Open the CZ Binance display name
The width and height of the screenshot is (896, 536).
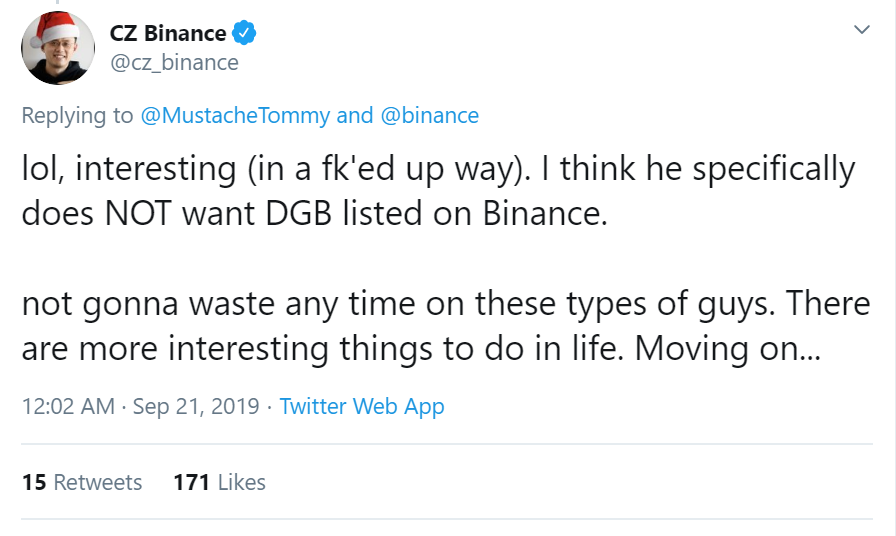point(167,33)
